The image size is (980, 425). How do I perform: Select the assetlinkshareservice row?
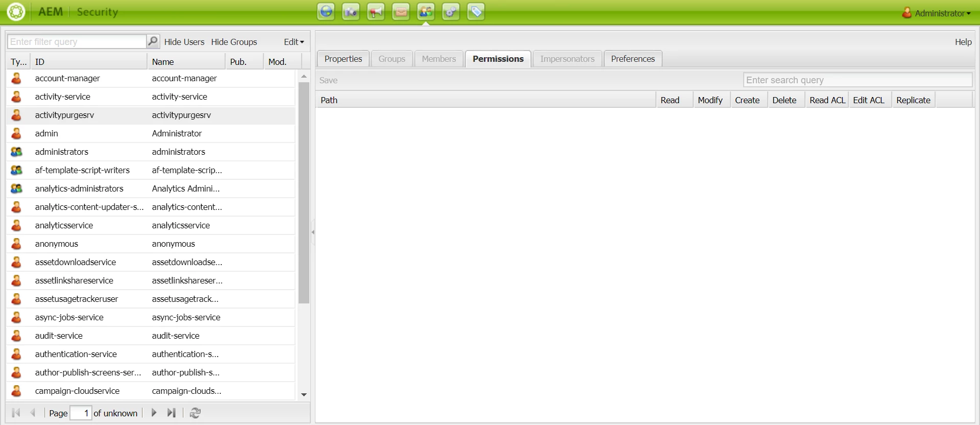point(151,280)
